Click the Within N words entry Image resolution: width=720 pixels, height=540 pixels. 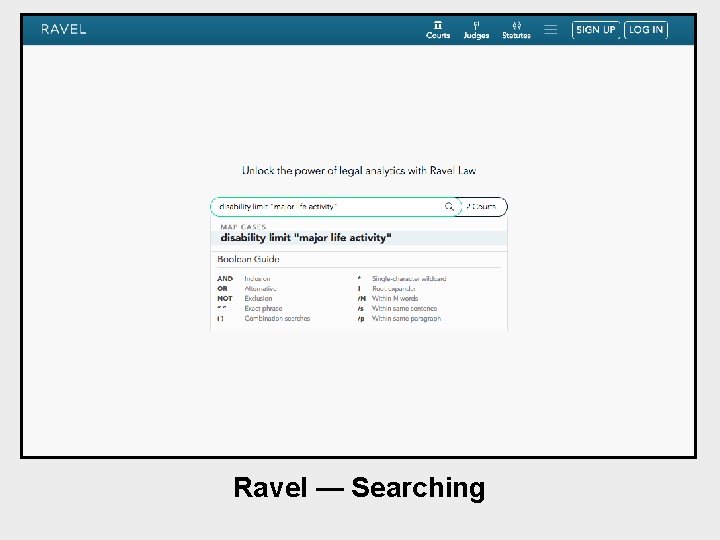(x=388, y=298)
